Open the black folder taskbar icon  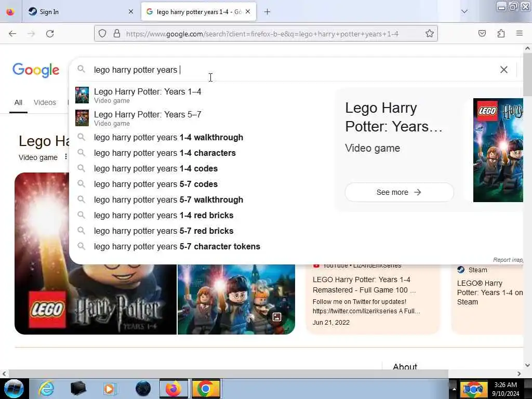point(78,389)
